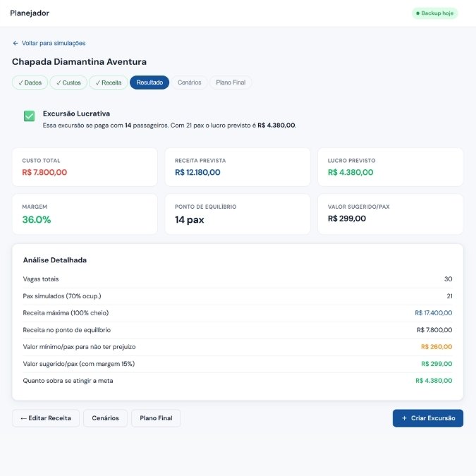Click the orange R$ 260,00 minimum value
The image size is (476, 476).
[x=437, y=347]
